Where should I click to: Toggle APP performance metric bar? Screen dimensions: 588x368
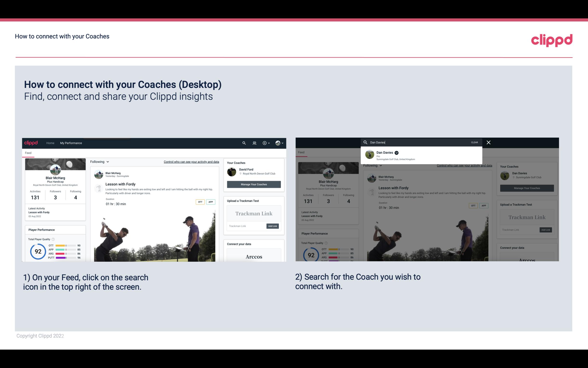pyautogui.click(x=66, y=250)
